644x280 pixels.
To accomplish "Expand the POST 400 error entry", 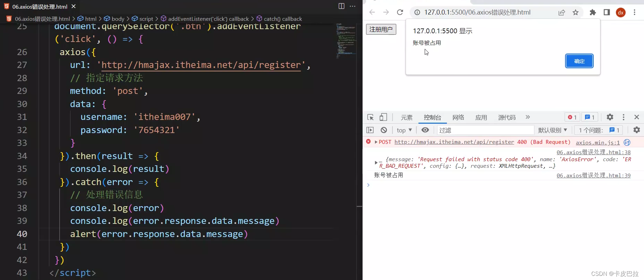I will (x=376, y=142).
